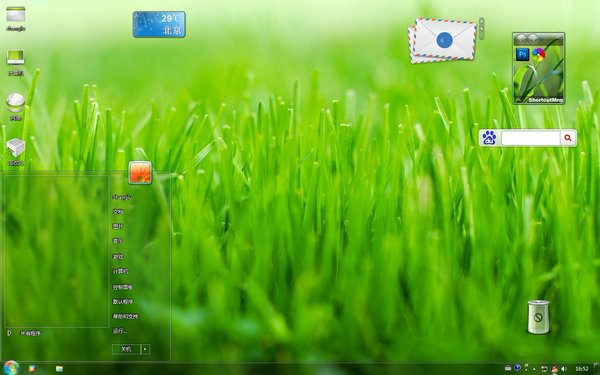Click the Windows Start orb

tap(11, 368)
